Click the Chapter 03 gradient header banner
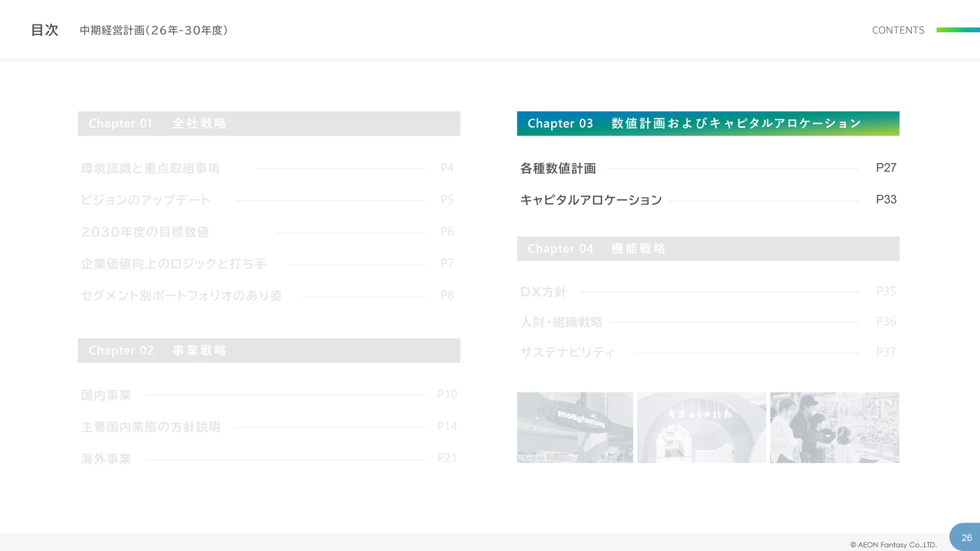This screenshot has height=551, width=980. pyautogui.click(x=707, y=123)
